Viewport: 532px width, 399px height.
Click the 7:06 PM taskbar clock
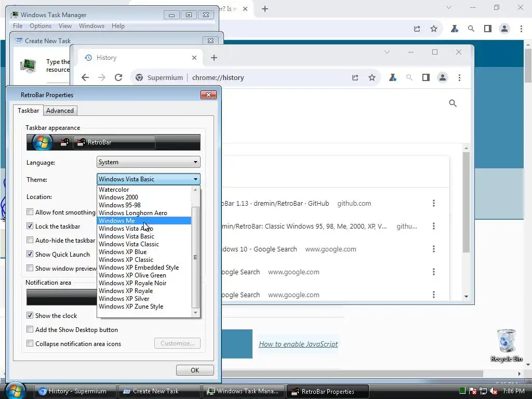click(514, 391)
